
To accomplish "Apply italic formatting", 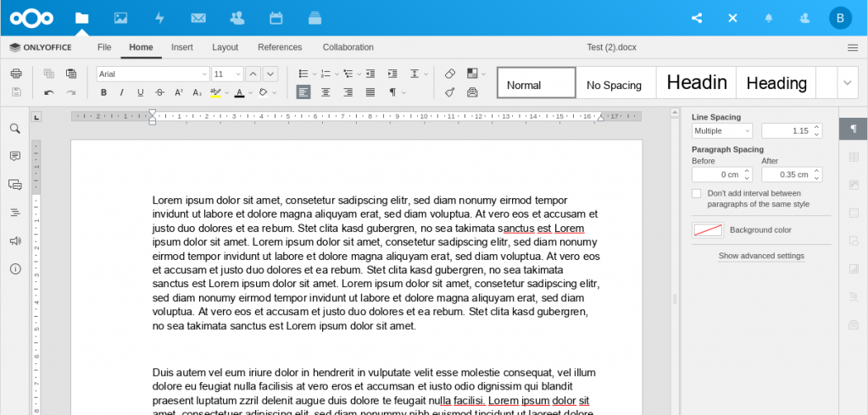I will 122,92.
